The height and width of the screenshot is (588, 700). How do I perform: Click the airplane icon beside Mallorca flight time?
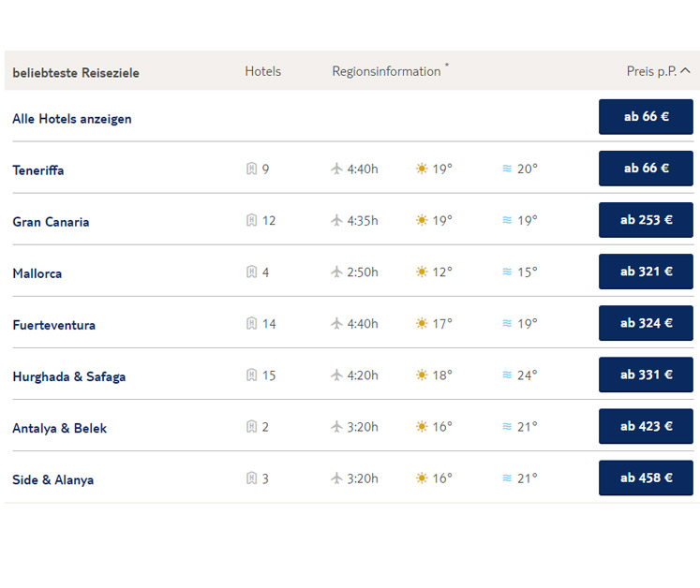tap(337, 272)
